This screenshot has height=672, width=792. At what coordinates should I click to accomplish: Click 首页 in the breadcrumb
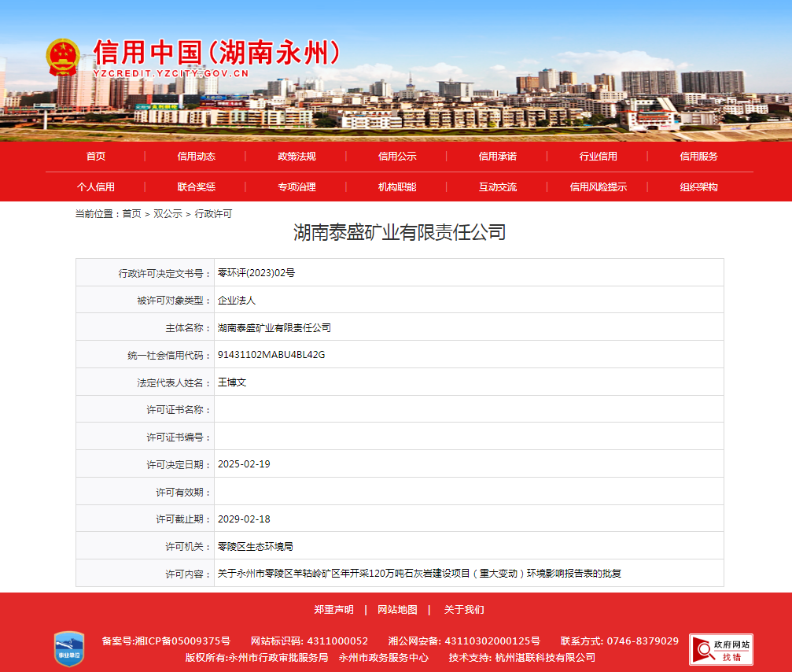point(132,214)
